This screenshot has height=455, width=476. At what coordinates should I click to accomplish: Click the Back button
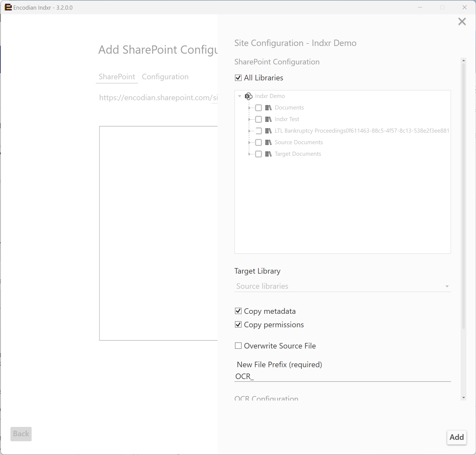click(x=21, y=434)
